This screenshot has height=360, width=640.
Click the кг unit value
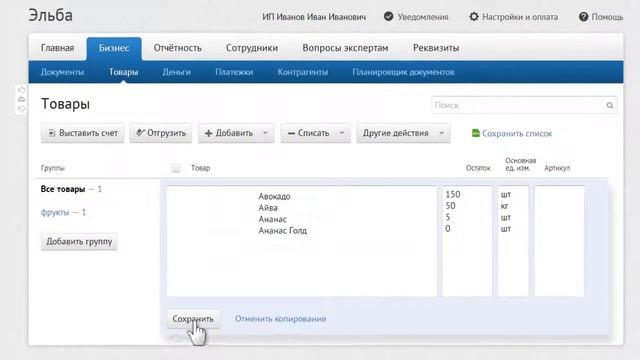point(504,206)
